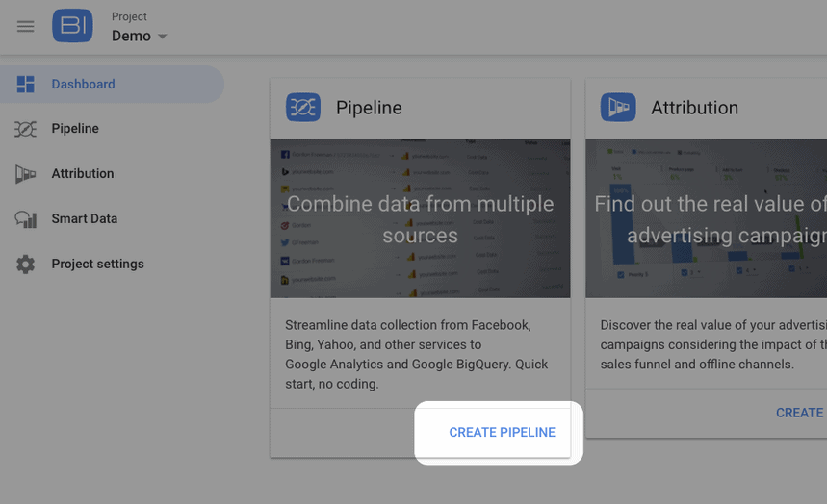Go to Pipeline in the sidebar
Screen dimensions: 827x504
pos(75,129)
